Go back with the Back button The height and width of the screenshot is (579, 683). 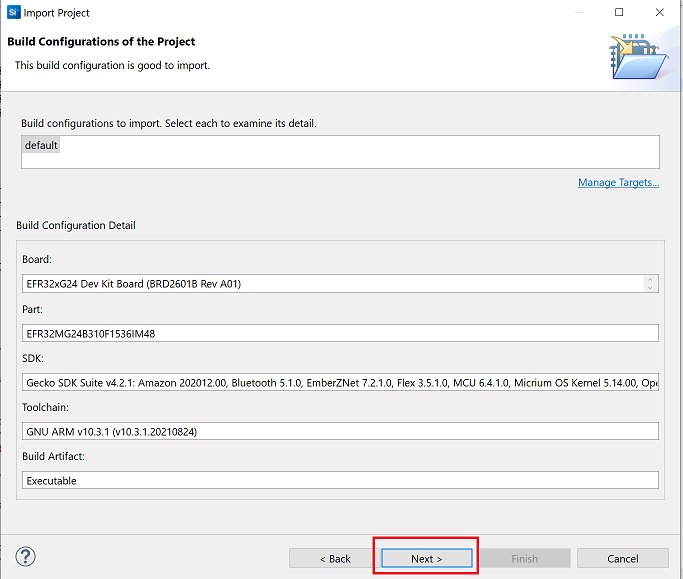click(x=335, y=558)
